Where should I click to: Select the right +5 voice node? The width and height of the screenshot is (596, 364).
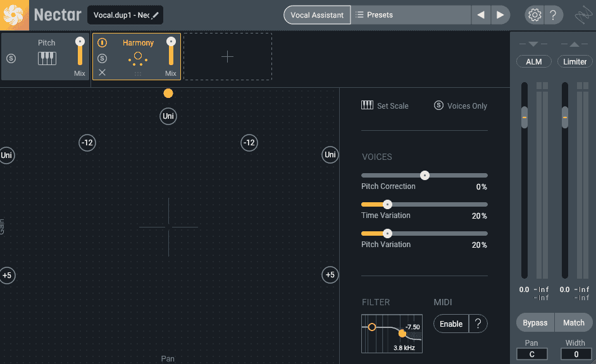[x=330, y=275]
